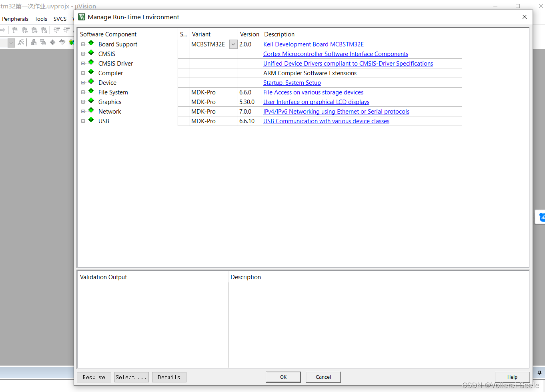Expand the USB tree node

(x=83, y=121)
